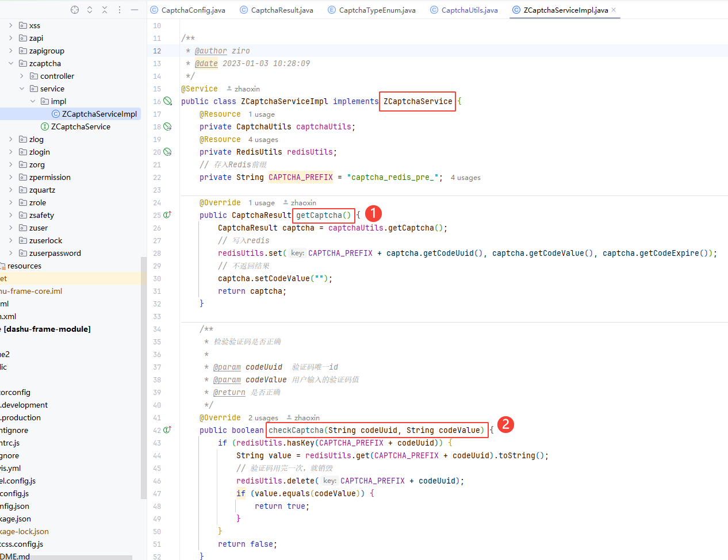Select the resources folder in tree
728x560 pixels.
coord(24,266)
